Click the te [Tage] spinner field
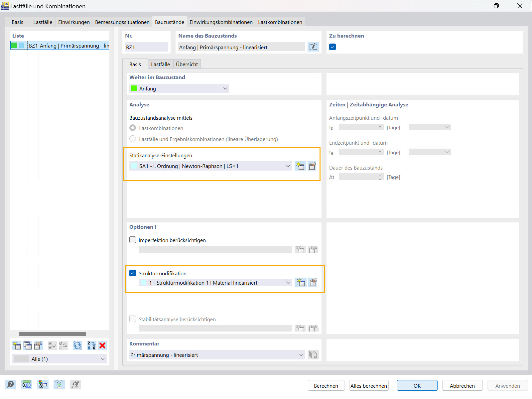 [361, 152]
